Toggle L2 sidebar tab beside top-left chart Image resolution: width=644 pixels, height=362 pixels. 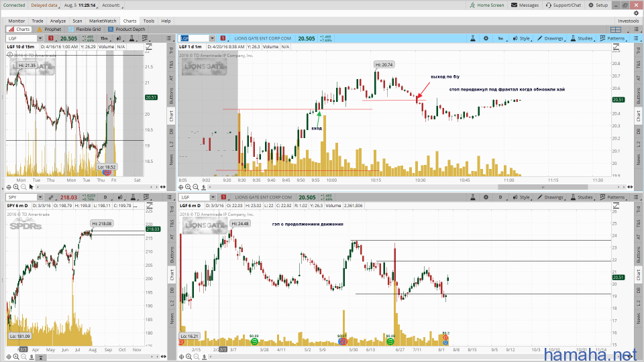[x=172, y=143]
